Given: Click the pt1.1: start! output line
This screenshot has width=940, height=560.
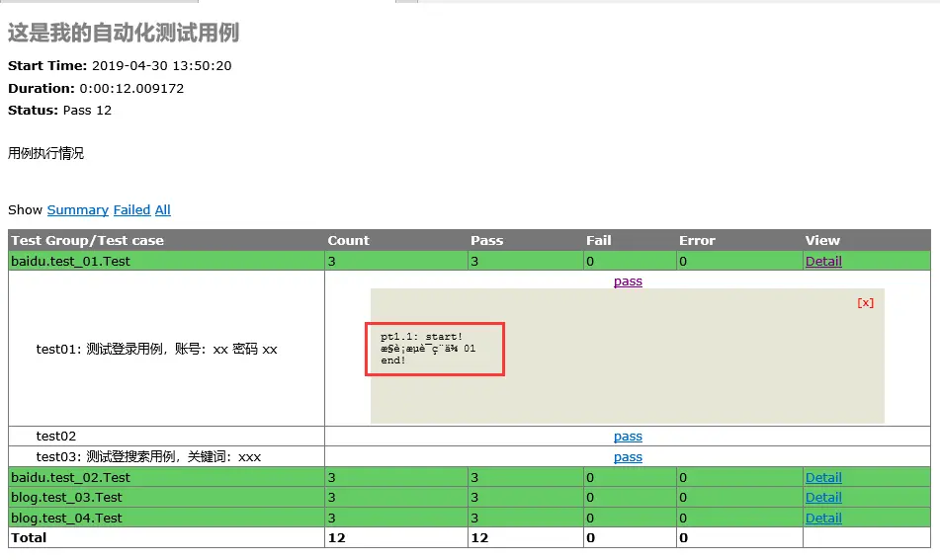Looking at the screenshot, I should 421,337.
